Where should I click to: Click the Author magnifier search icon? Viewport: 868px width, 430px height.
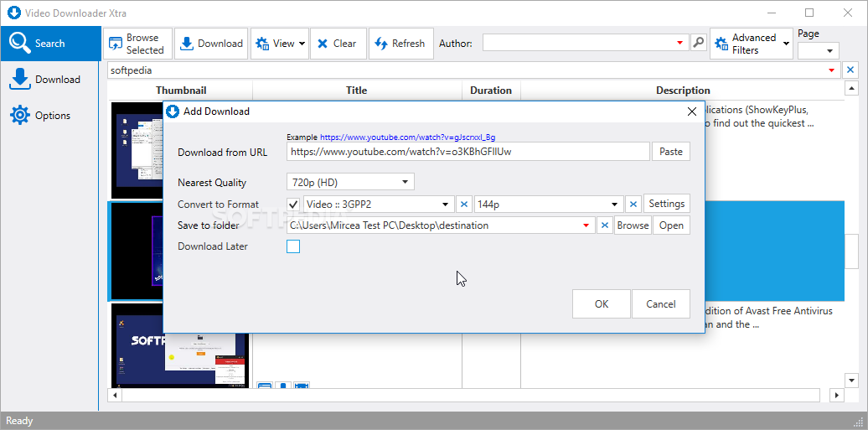point(699,43)
